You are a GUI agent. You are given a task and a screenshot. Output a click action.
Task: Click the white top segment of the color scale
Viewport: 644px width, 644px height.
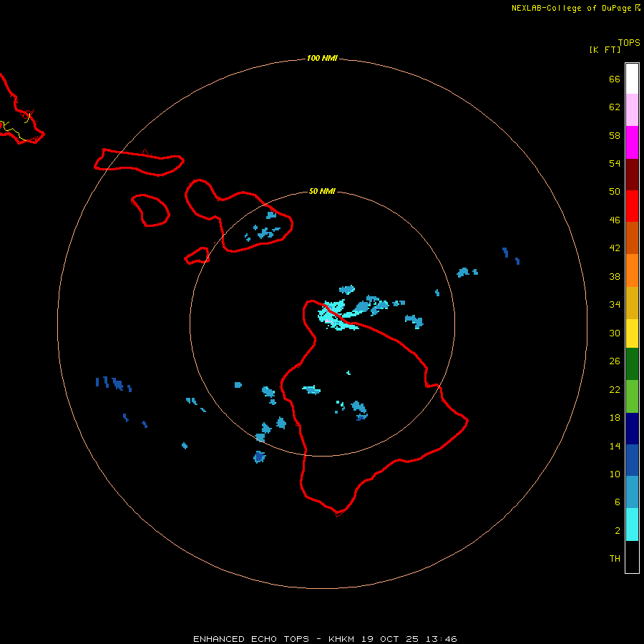632,79
